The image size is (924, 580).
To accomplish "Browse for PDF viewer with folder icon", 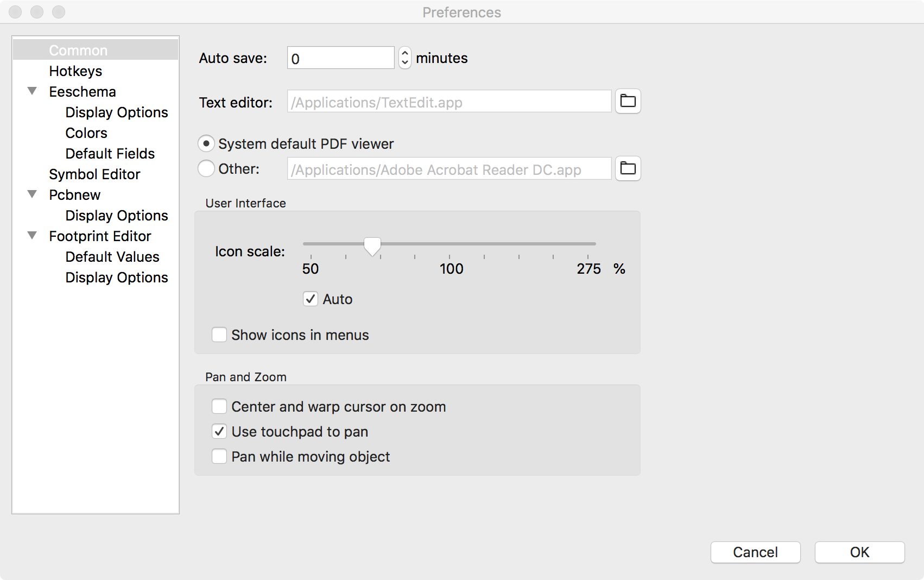I will pos(628,168).
